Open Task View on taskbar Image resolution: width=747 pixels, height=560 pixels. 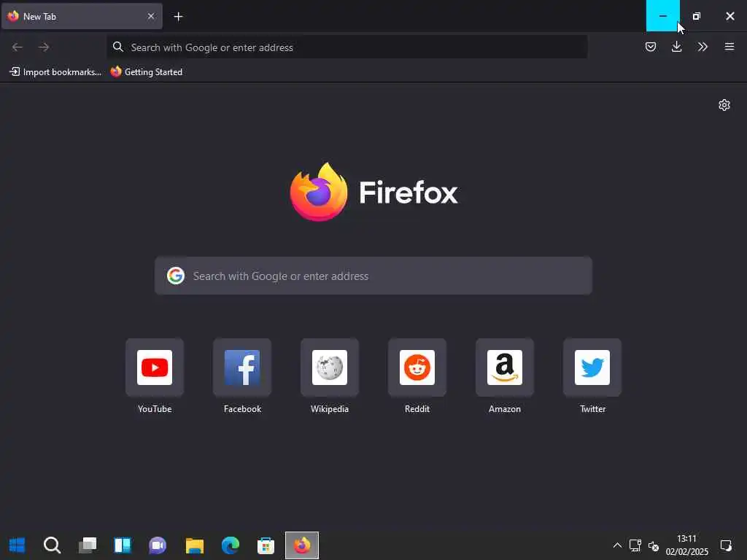(x=88, y=545)
